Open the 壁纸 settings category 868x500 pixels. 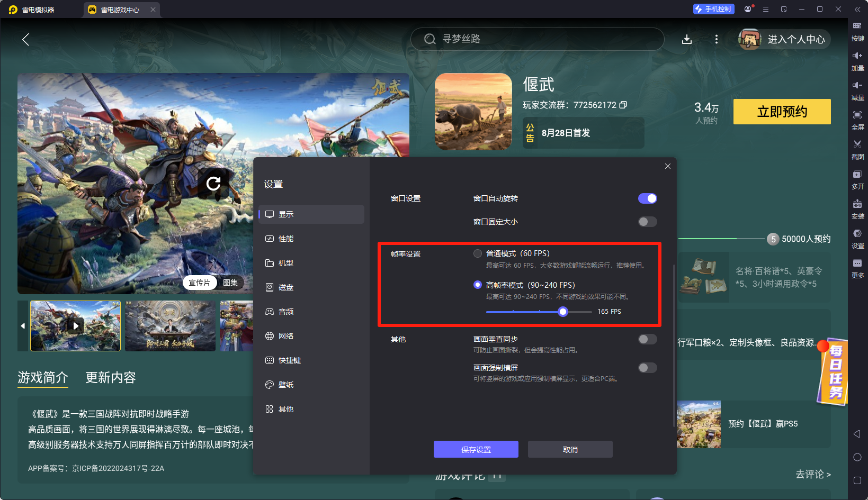(x=311, y=385)
